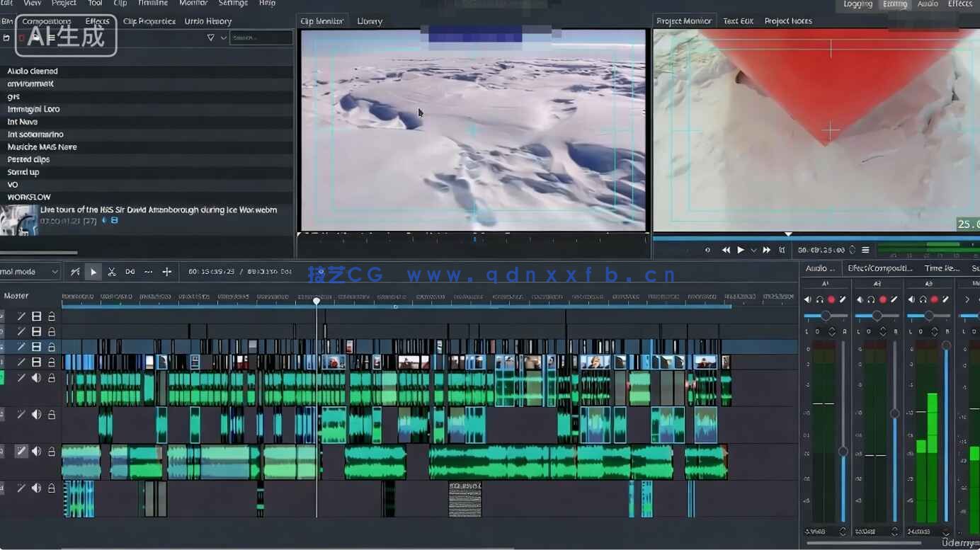Expand the dropdown arrow beside the bin search
The image size is (980, 550).
(x=224, y=38)
